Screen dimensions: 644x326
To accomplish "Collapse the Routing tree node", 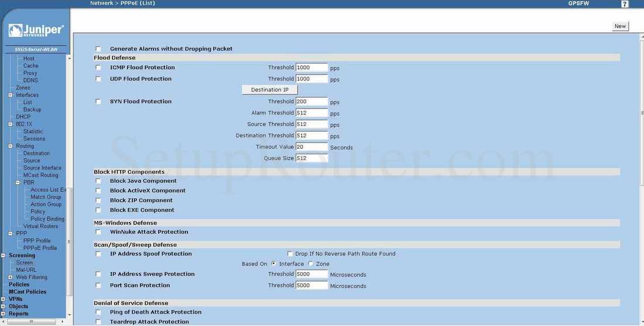I will 11,146.
